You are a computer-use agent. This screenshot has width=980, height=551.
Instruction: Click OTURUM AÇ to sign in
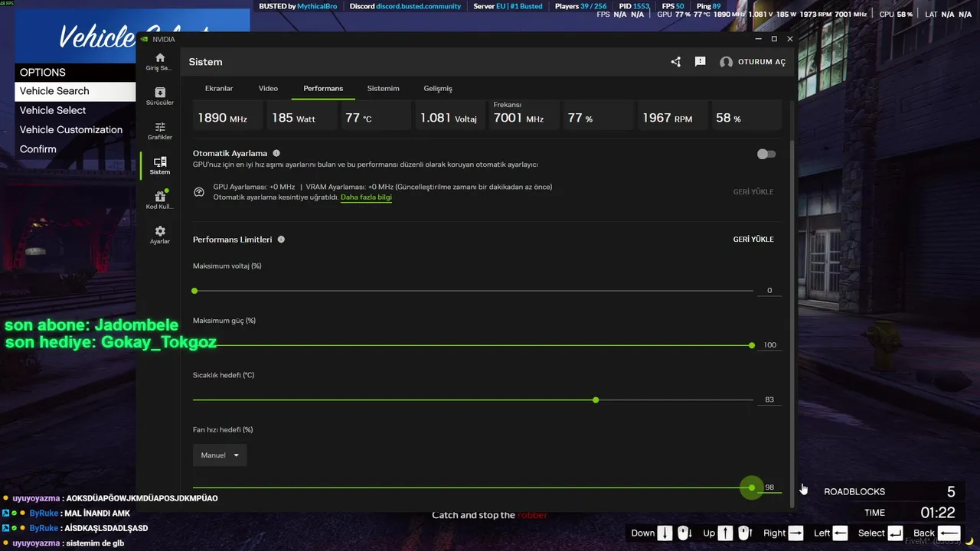[x=762, y=62]
